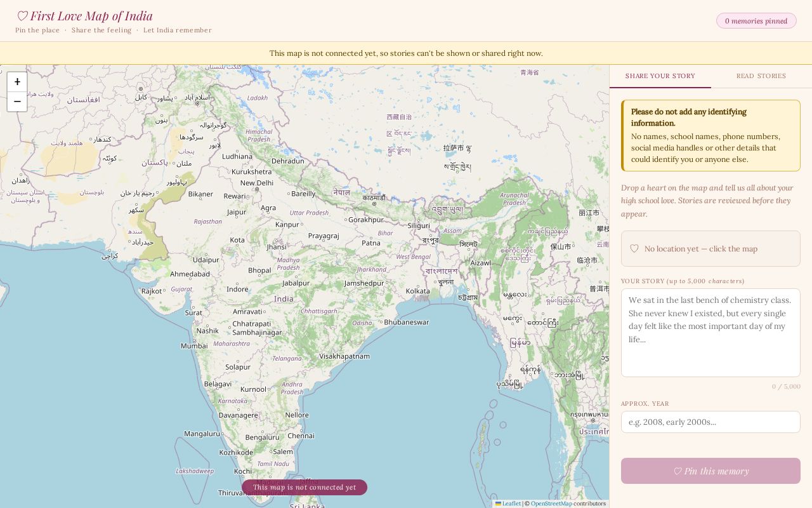This screenshot has width=812, height=508.
Task: Click the No location yet status text
Action: (x=701, y=249)
